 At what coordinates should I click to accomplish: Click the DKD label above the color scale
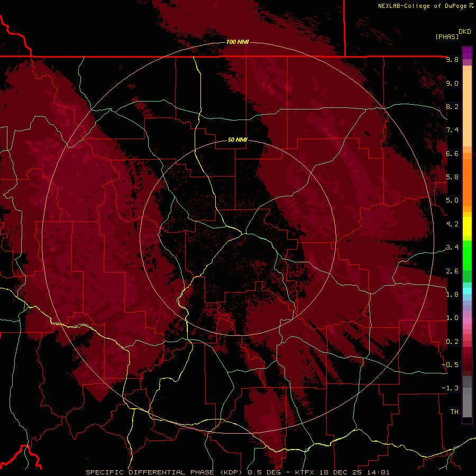pyautogui.click(x=465, y=32)
